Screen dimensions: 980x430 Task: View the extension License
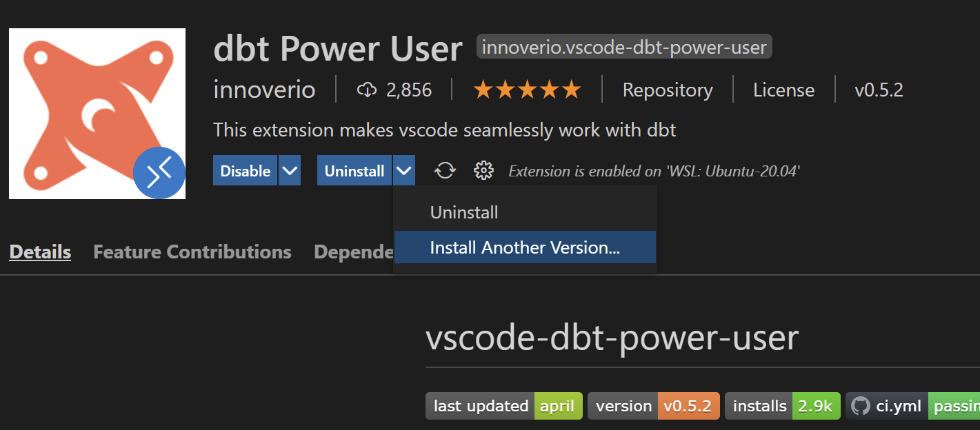coord(783,90)
